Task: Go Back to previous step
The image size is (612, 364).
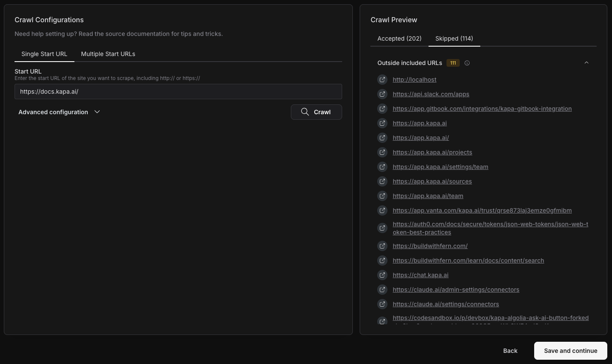Action: pyautogui.click(x=510, y=351)
